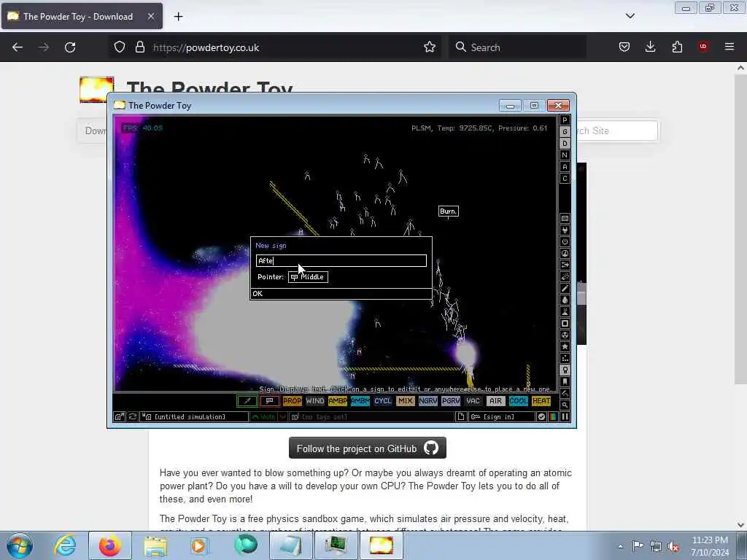Click the Firefox Search box

click(x=517, y=47)
